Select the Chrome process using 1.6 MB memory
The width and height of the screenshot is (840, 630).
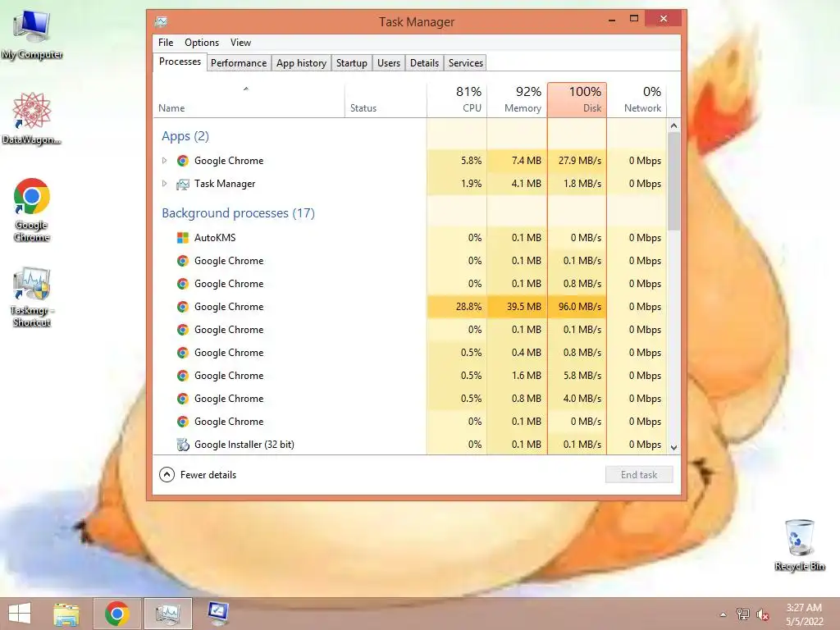pyautogui.click(x=410, y=376)
